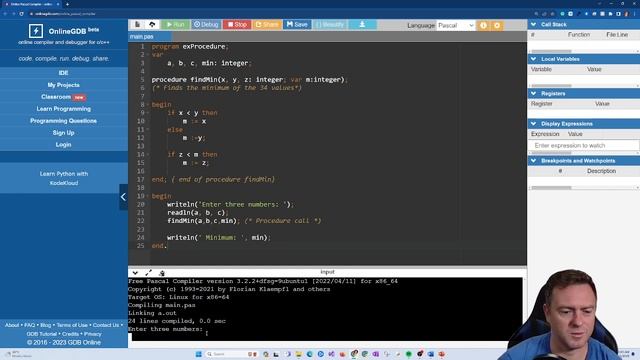Viewport: 640px width, 360px height.
Task: Collapse the Registers panel
Action: [533, 93]
